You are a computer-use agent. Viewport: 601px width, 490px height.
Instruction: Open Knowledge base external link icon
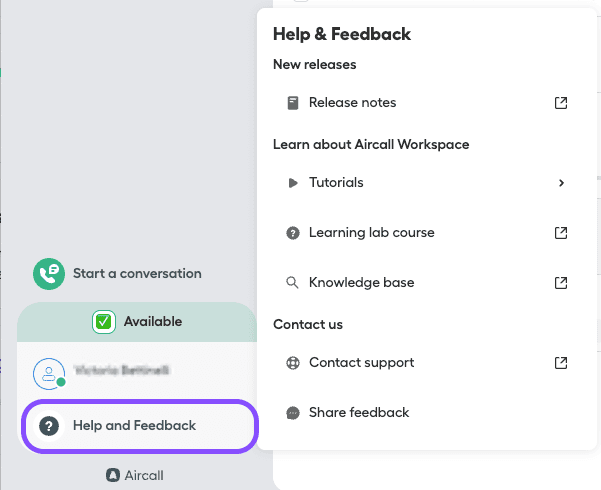pos(561,283)
